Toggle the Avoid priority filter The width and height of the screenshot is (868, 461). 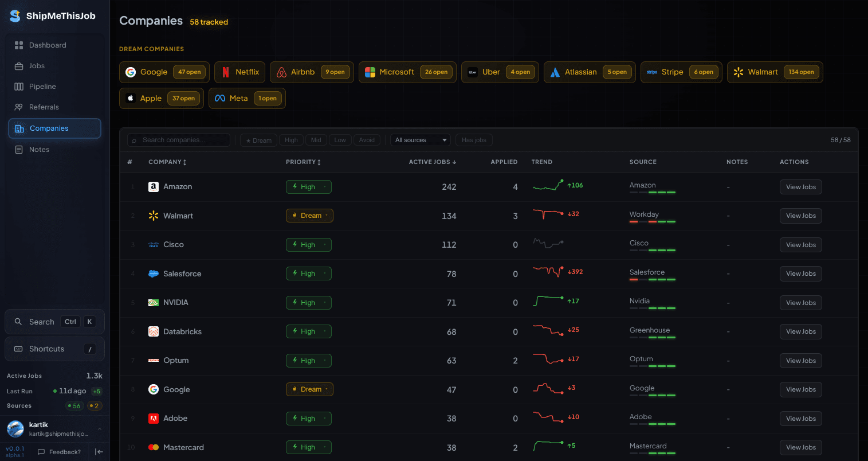367,140
